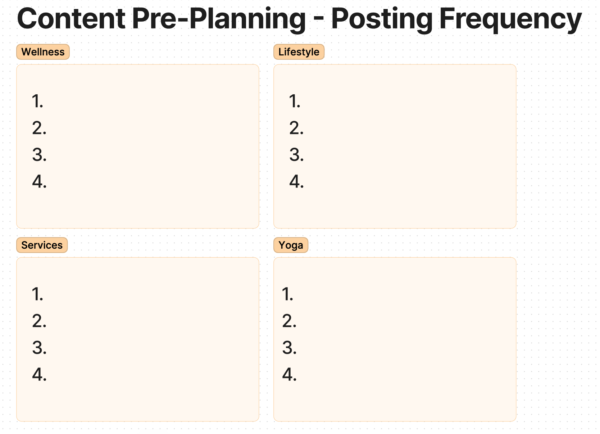Click the Wellness section label
The width and height of the screenshot is (600, 434).
pyautogui.click(x=43, y=52)
